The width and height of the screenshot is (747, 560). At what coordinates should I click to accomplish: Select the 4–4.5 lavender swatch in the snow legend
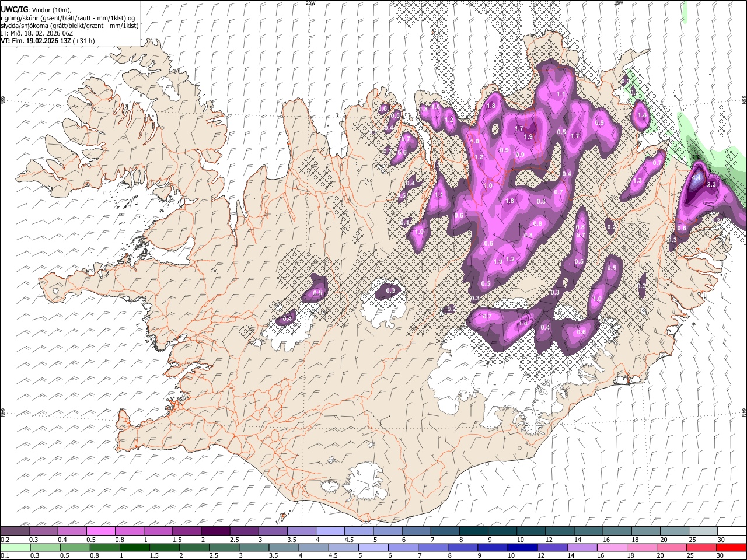[330, 531]
